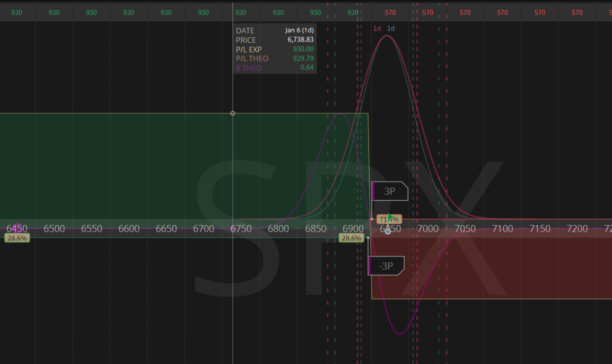This screenshot has height=364, width=612.
Task: Click the purple θ THEO label
Action: (x=249, y=68)
